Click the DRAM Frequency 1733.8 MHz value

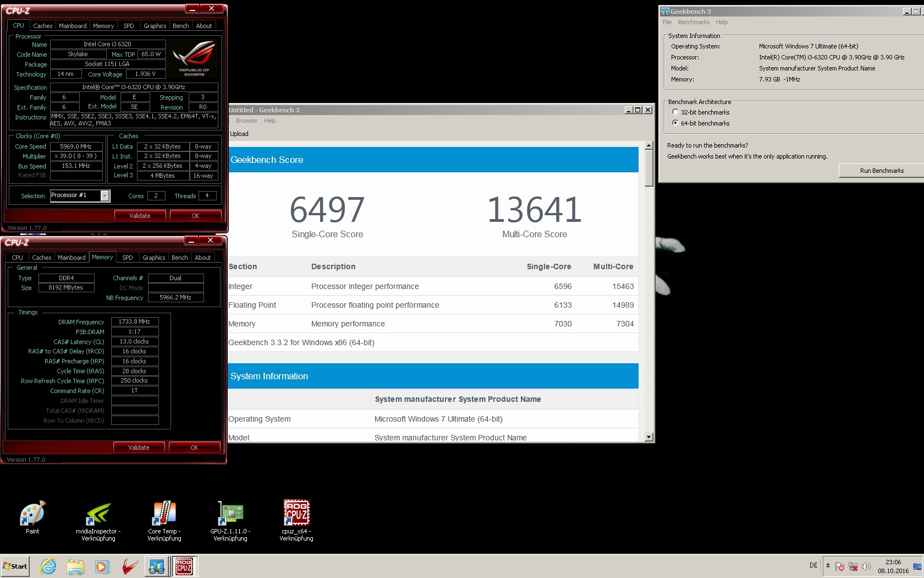pos(135,321)
